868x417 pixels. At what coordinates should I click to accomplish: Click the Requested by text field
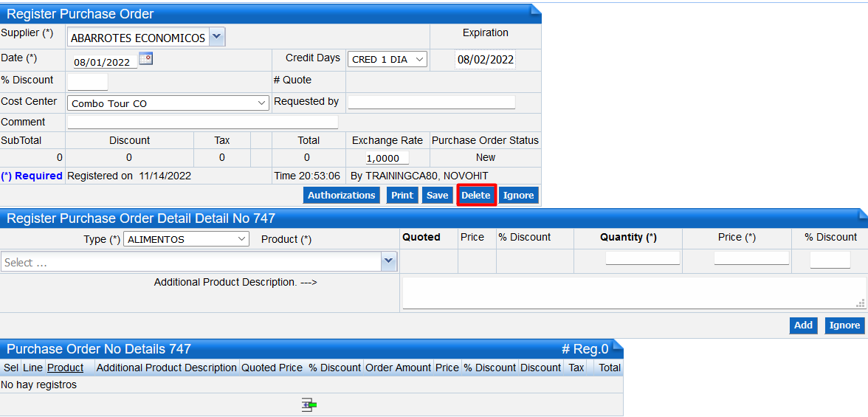[x=431, y=102]
